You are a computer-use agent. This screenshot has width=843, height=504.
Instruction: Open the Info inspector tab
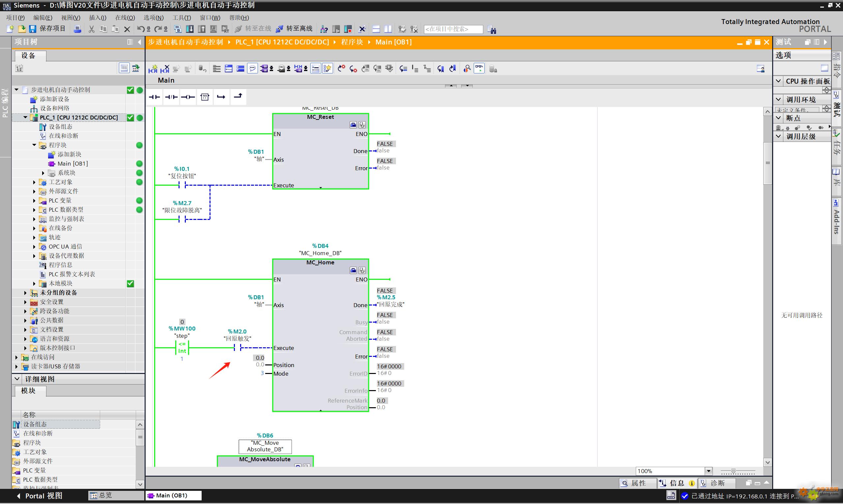[677, 483]
